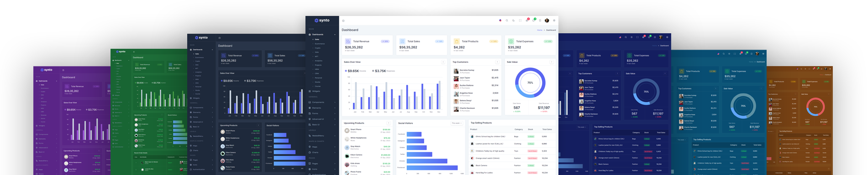
Task: Expand Advanced UI in the white dashboard sidebar
Action: coord(322,119)
